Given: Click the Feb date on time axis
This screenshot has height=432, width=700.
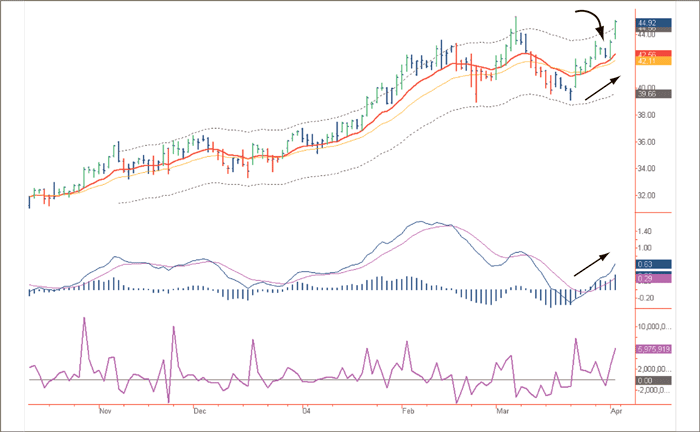Looking at the screenshot, I should tap(407, 411).
